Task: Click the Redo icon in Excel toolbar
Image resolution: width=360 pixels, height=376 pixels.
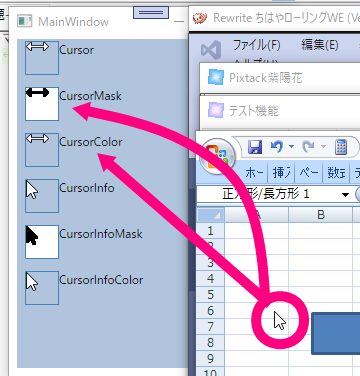Action: pyautogui.click(x=308, y=146)
